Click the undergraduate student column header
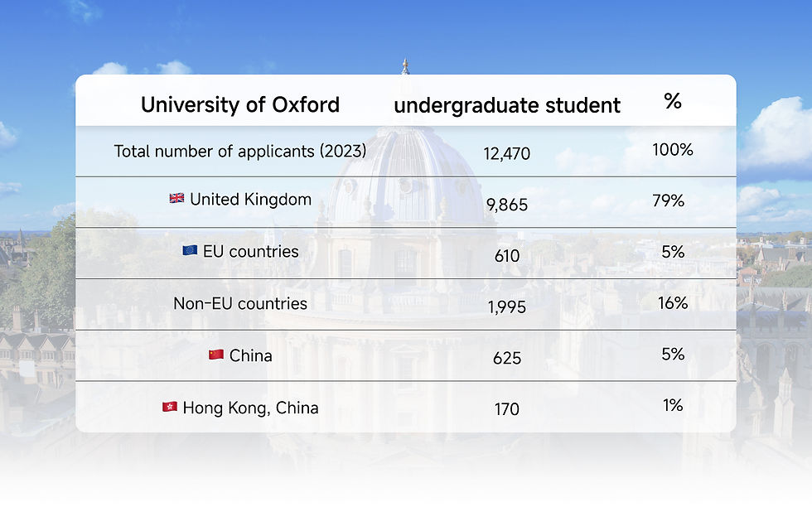Viewport: 812px width, 507px height. pyautogui.click(x=507, y=105)
